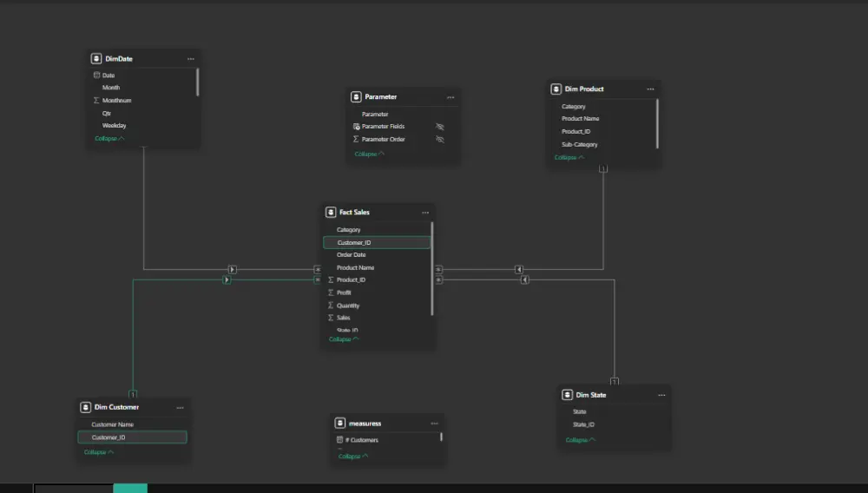868x493 pixels.
Task: Open Dim State more options menu
Action: [661, 395]
